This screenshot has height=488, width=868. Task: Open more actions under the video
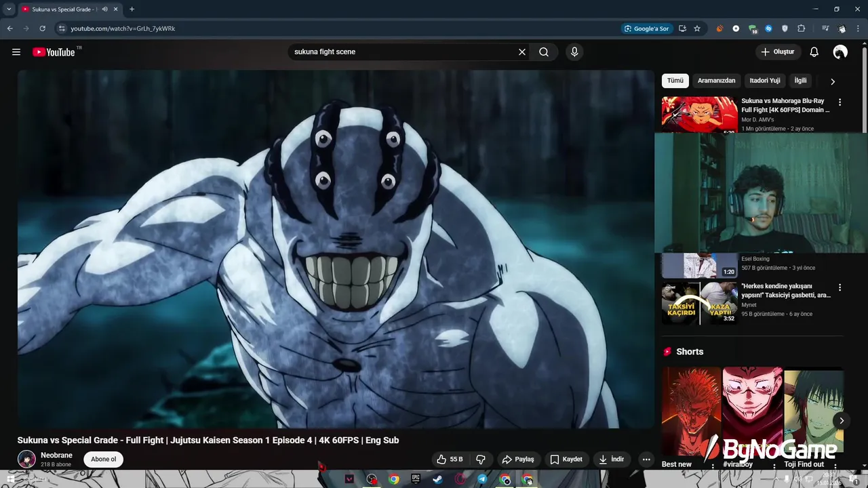[x=646, y=460]
